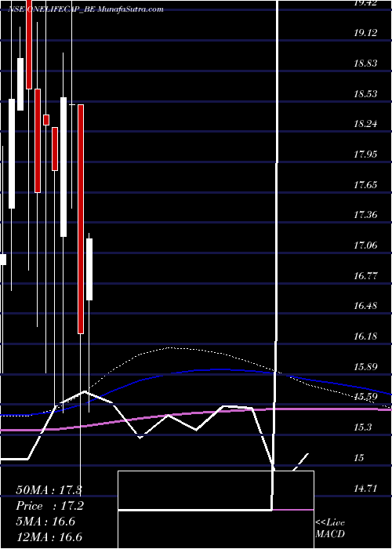
Task: Click the 15 price axis label
Action: 360,457
